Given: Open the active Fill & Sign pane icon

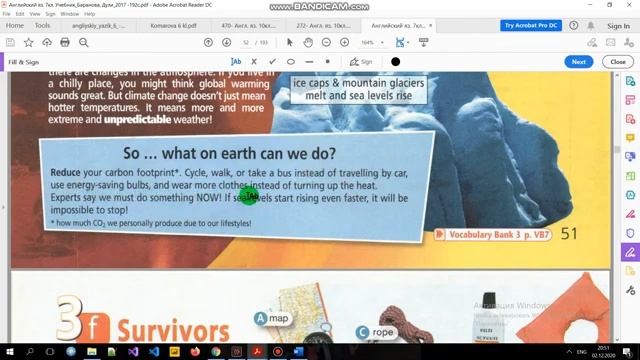Looking at the screenshot, I should (x=630, y=252).
